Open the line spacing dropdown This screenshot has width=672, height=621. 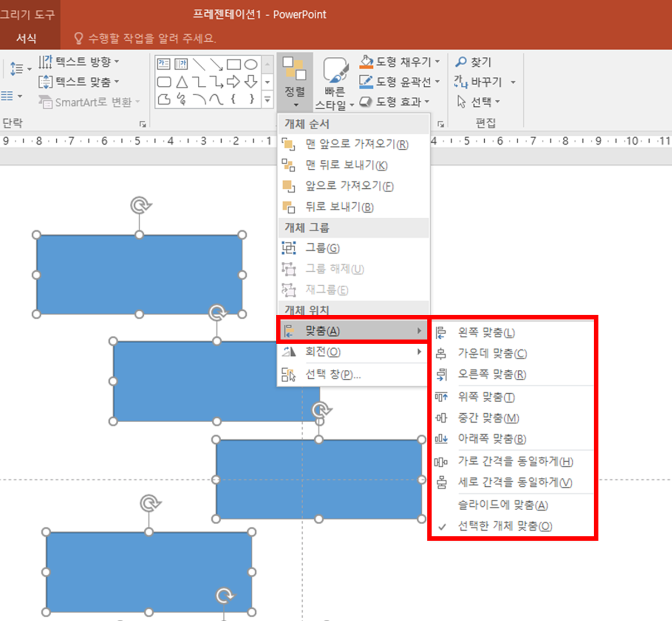21,69
